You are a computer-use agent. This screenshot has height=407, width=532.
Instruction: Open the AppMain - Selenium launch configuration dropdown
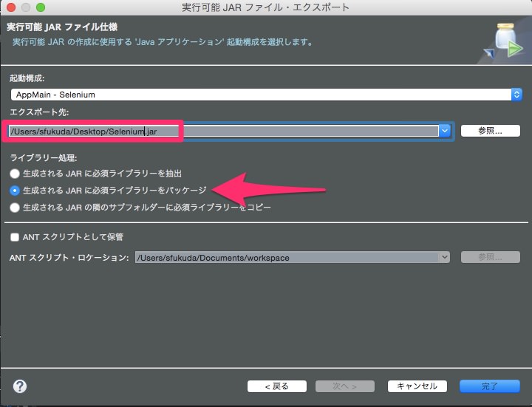266,95
